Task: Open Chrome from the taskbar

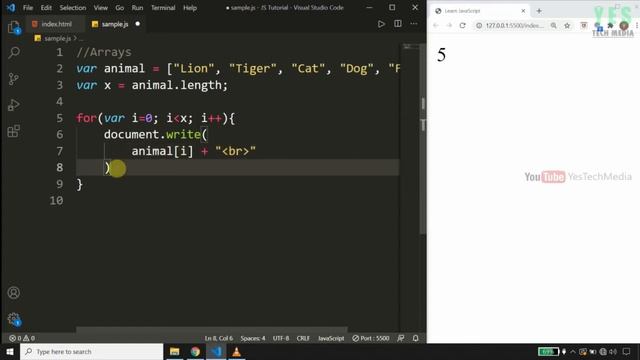Action: (x=195, y=351)
